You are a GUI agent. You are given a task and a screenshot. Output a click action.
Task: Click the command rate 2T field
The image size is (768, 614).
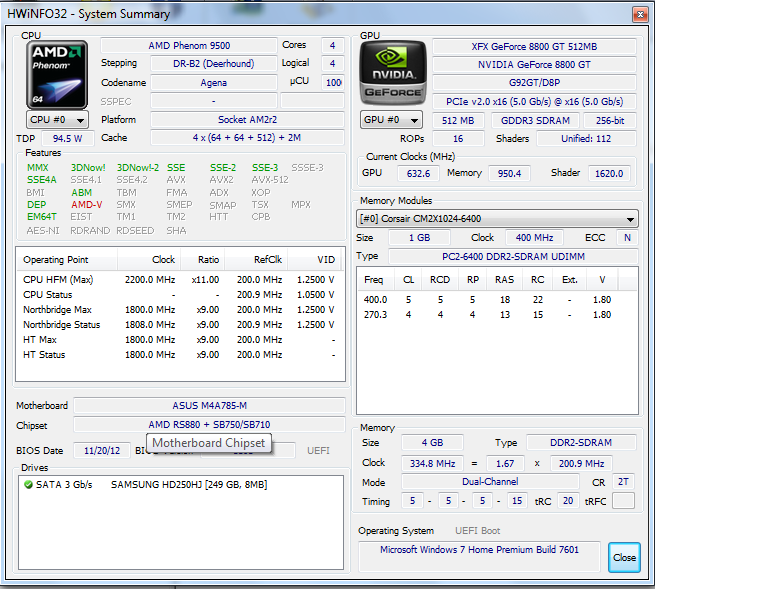(623, 482)
